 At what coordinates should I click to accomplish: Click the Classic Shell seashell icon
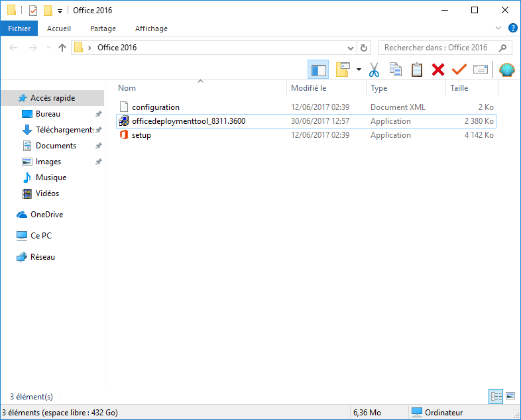(506, 70)
